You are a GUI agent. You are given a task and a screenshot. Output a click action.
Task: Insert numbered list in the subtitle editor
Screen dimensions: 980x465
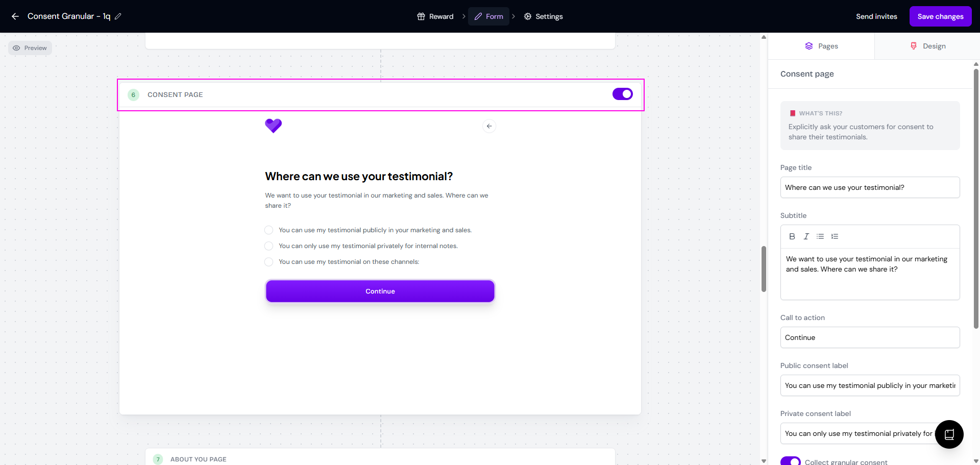pyautogui.click(x=835, y=236)
